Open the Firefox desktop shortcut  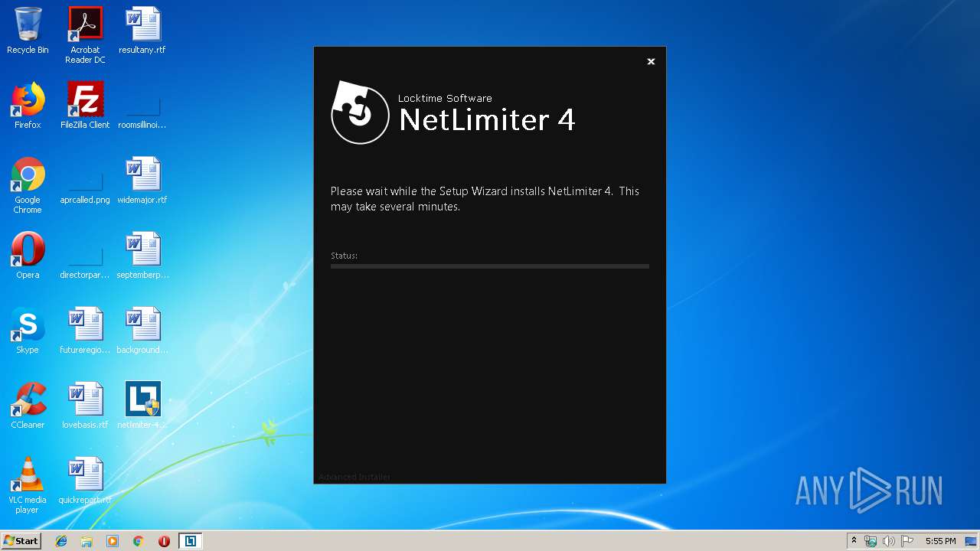(28, 106)
